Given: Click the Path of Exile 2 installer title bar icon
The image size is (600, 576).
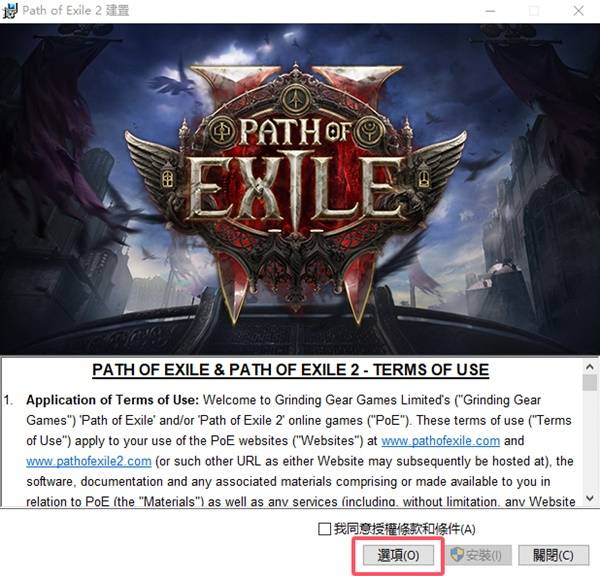Looking at the screenshot, I should point(10,10).
